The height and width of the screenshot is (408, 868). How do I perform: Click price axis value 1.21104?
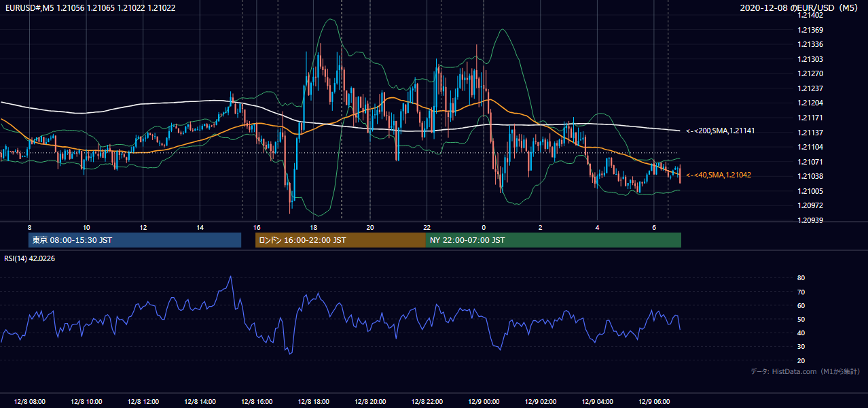[810, 147]
